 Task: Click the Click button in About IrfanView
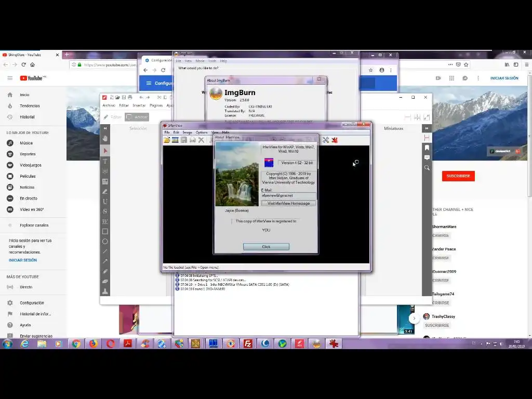click(x=266, y=247)
